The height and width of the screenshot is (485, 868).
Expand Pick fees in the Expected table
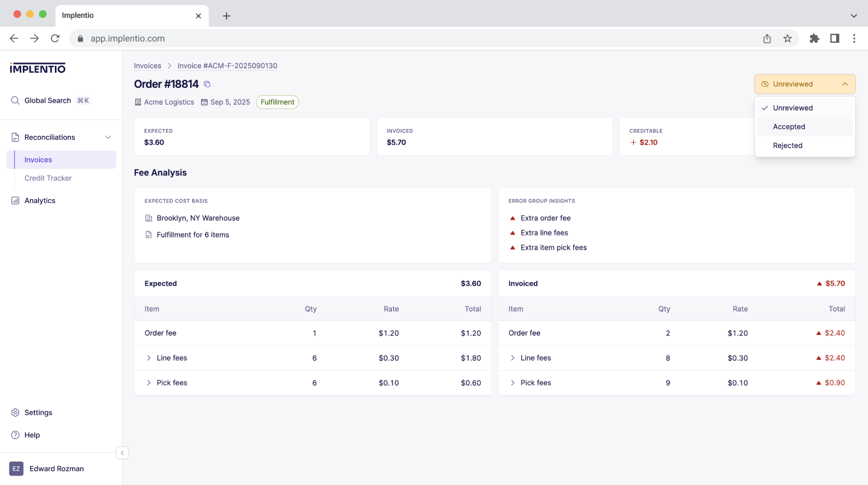149,382
